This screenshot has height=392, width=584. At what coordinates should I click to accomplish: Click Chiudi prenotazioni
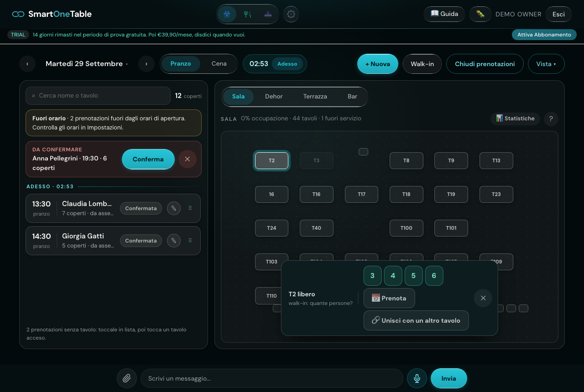(x=485, y=64)
